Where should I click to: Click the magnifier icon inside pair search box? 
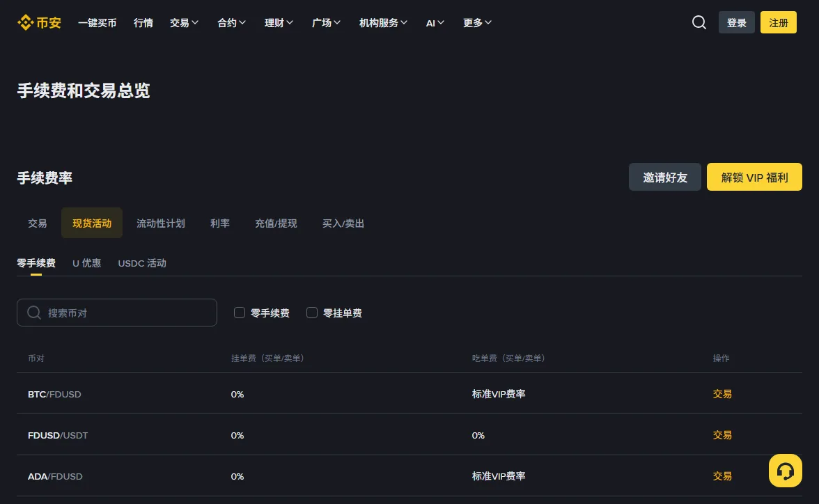[34, 313]
